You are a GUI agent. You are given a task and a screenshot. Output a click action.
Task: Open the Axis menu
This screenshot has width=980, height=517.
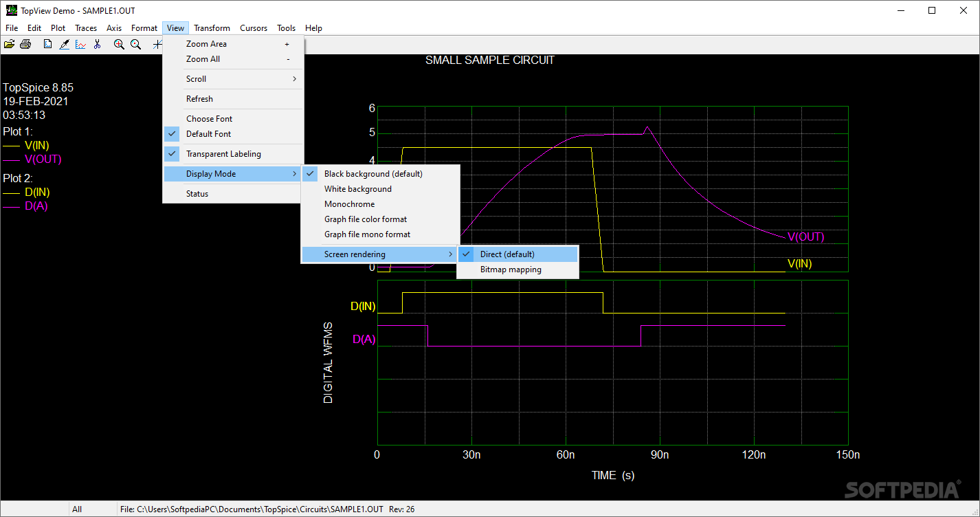tap(114, 28)
